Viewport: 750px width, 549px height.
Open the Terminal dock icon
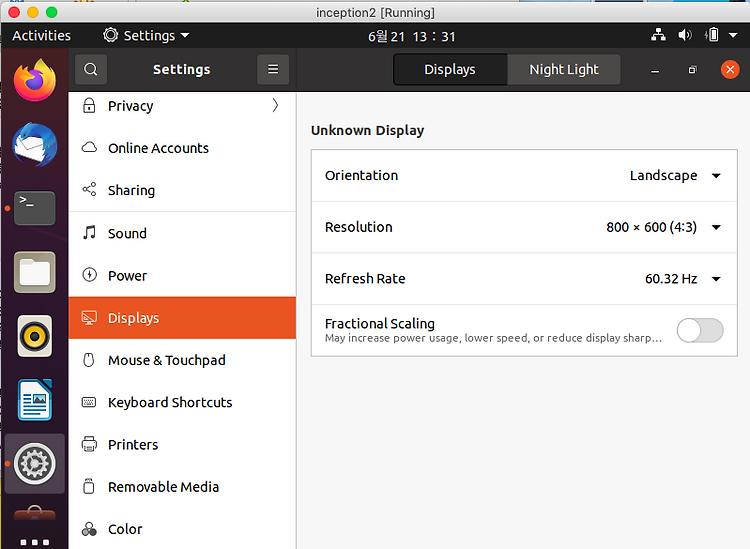coord(34,208)
